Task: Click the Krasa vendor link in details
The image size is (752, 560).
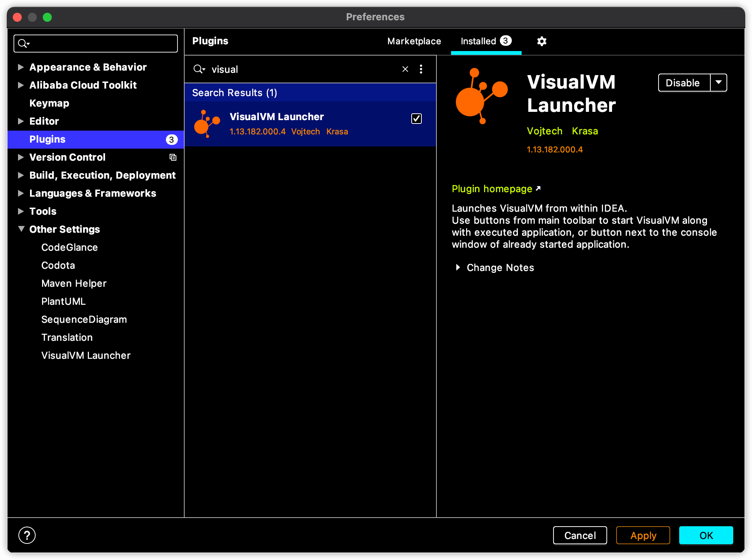Action: (x=585, y=131)
